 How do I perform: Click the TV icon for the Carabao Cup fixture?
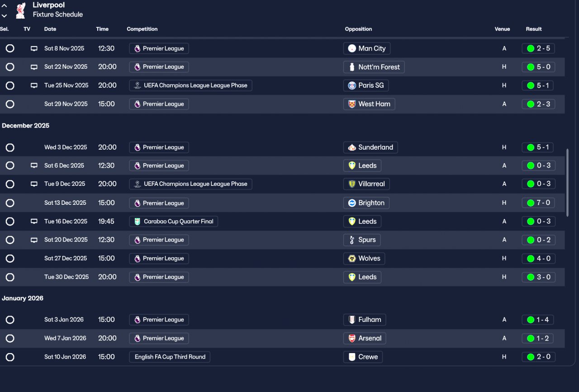click(x=34, y=222)
